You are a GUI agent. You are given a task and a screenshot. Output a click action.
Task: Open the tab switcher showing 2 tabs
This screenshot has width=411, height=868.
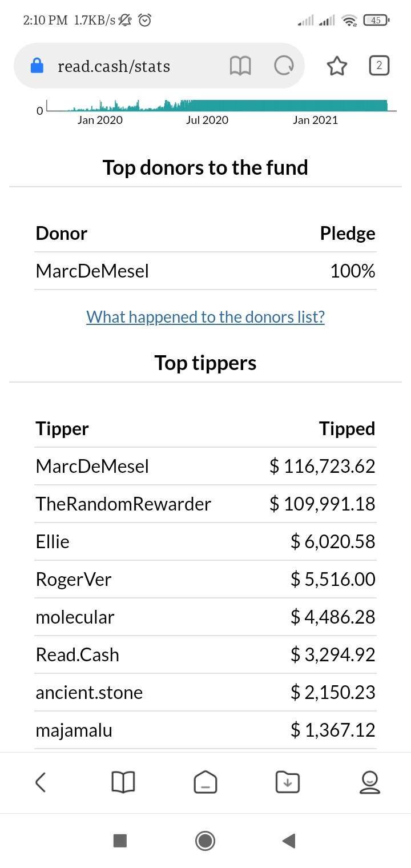pyautogui.click(x=379, y=66)
